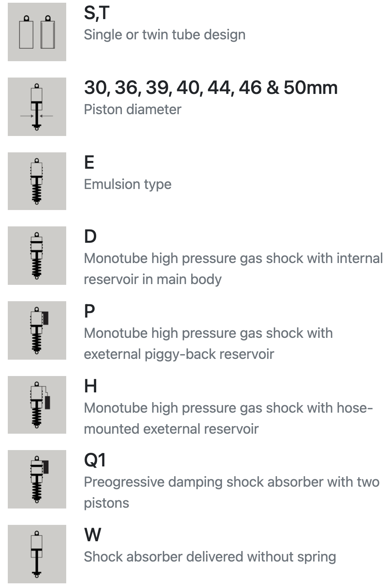Viewport: 391px width, 588px height.
Task: Select the "E" code heading
Action: (89, 162)
